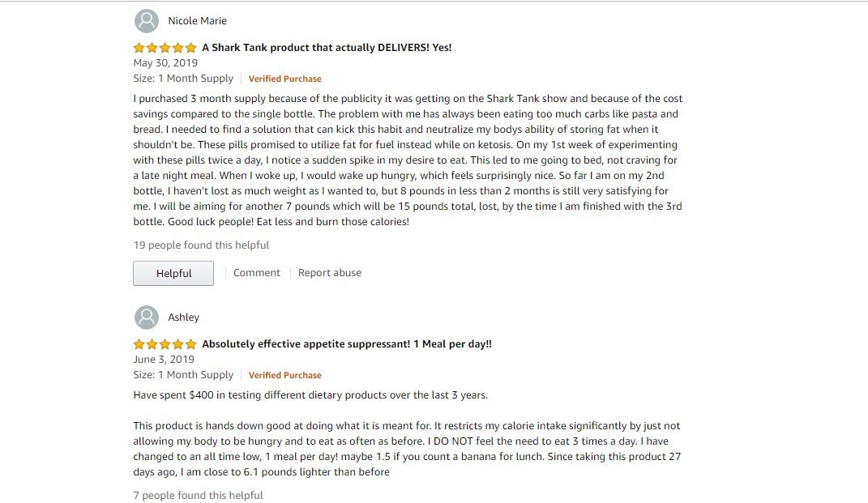Click Ashley's profile avatar icon
868x503 pixels.
147,318
